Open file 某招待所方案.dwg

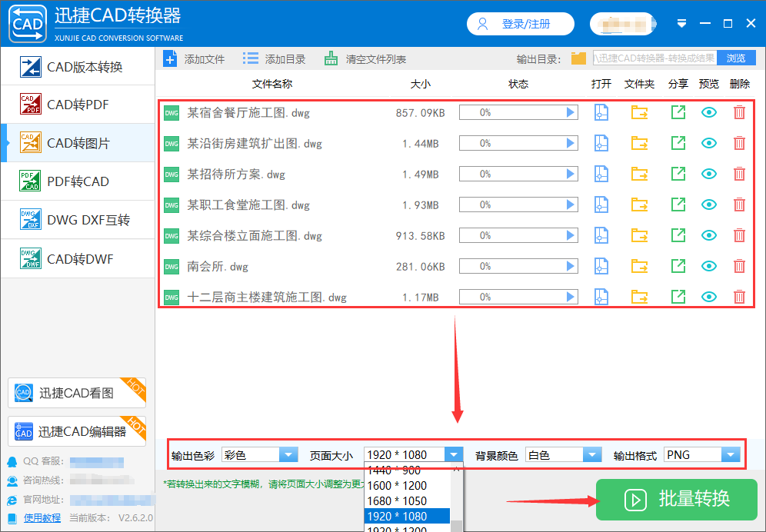pos(601,174)
